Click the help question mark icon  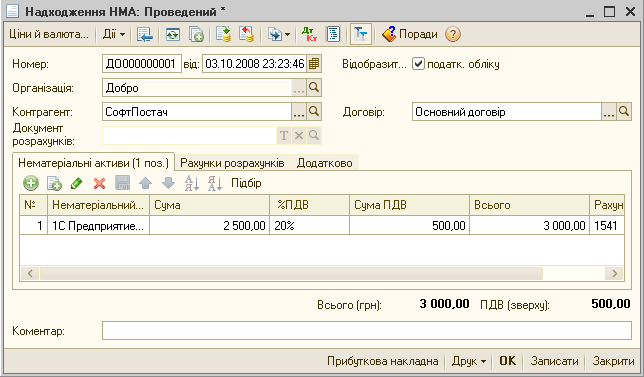pyautogui.click(x=453, y=34)
